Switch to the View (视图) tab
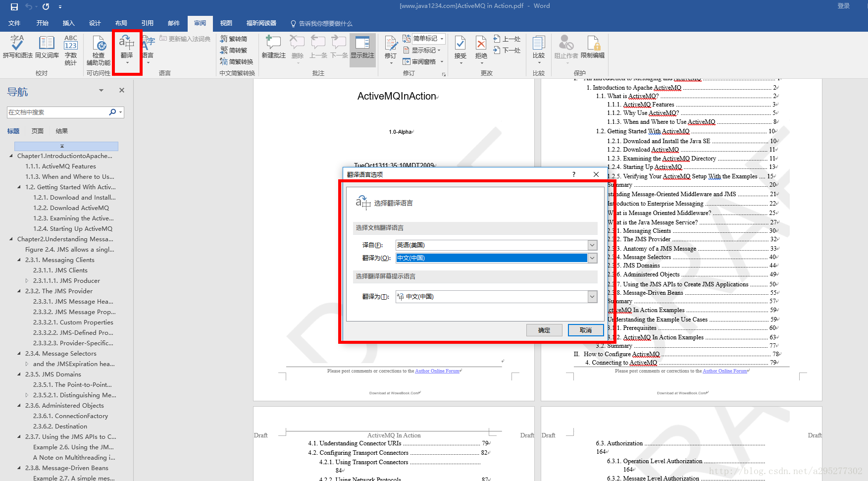The height and width of the screenshot is (481, 868). click(x=226, y=23)
